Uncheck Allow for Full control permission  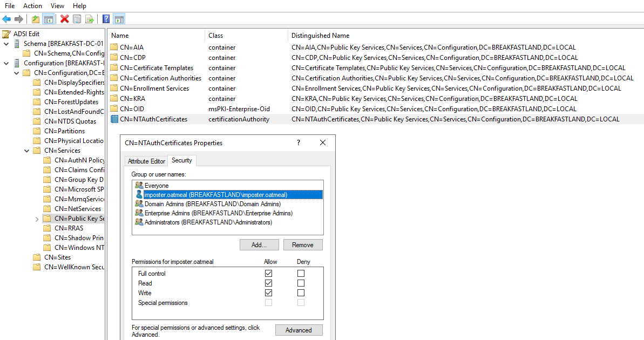coord(268,274)
